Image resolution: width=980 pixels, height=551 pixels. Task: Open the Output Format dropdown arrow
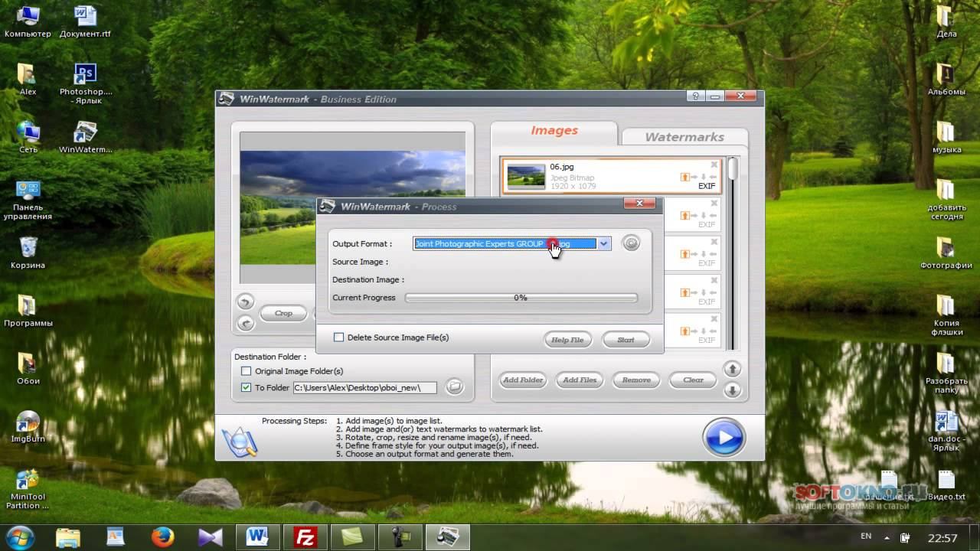[603, 243]
